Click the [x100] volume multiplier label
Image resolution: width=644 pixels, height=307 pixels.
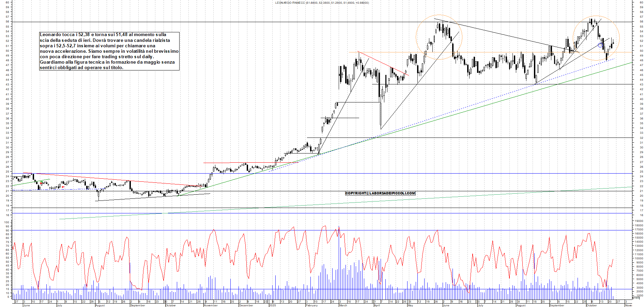click(636, 298)
